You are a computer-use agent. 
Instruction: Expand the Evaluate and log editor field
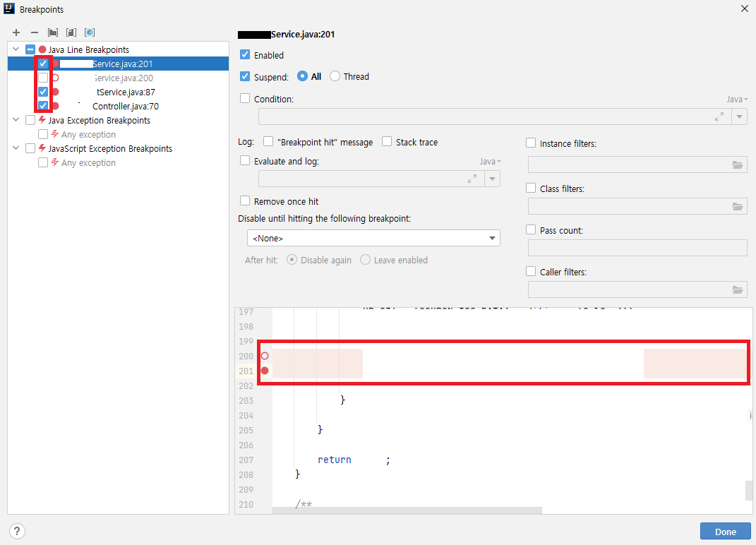472,179
